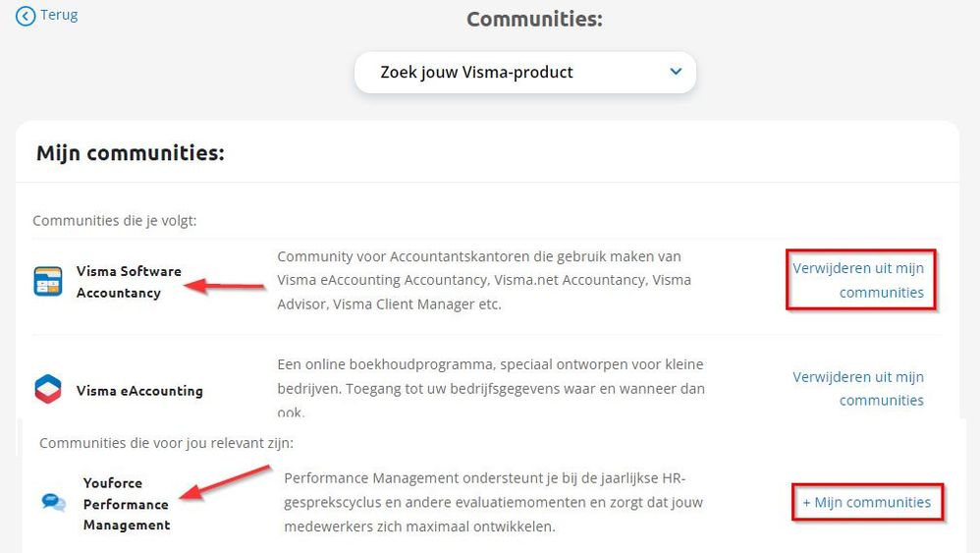Open the Youforce Performance Management community name
The height and width of the screenshot is (553, 980).
click(126, 504)
